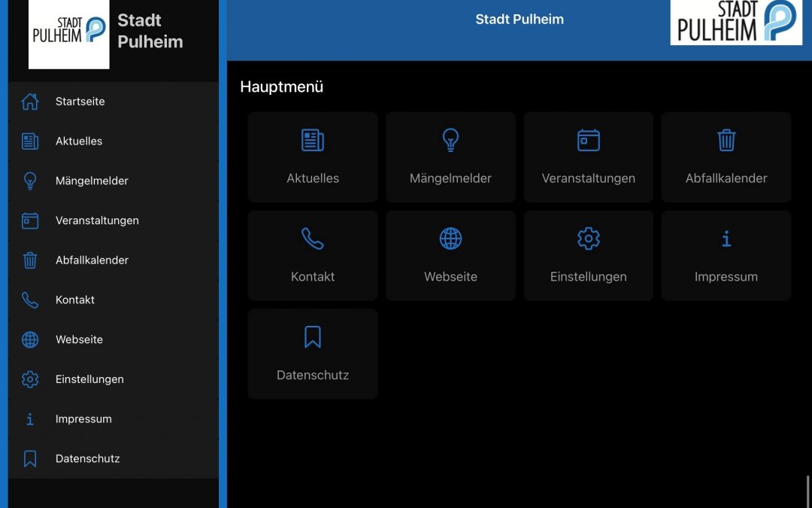Open the Einstellungen tile label in Hauptmenü
The image size is (812, 508).
[x=588, y=277]
